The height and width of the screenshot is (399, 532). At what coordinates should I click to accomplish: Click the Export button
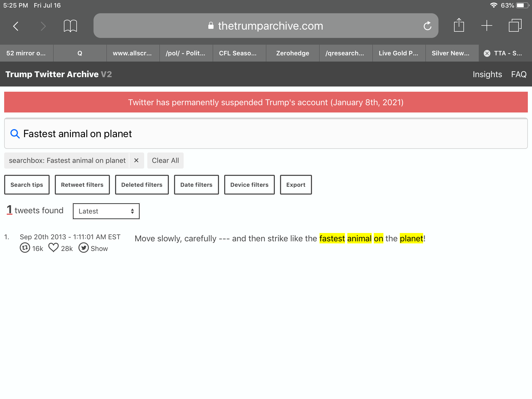point(296,185)
